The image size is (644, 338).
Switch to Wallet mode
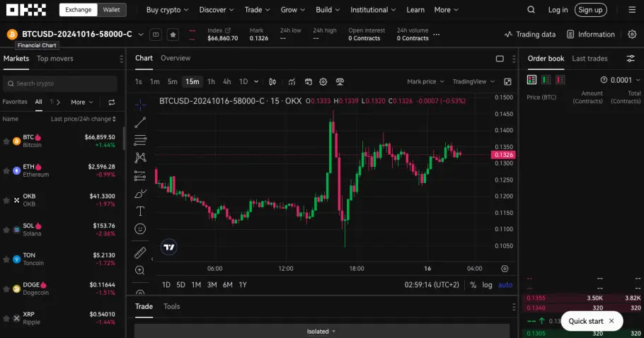point(111,10)
